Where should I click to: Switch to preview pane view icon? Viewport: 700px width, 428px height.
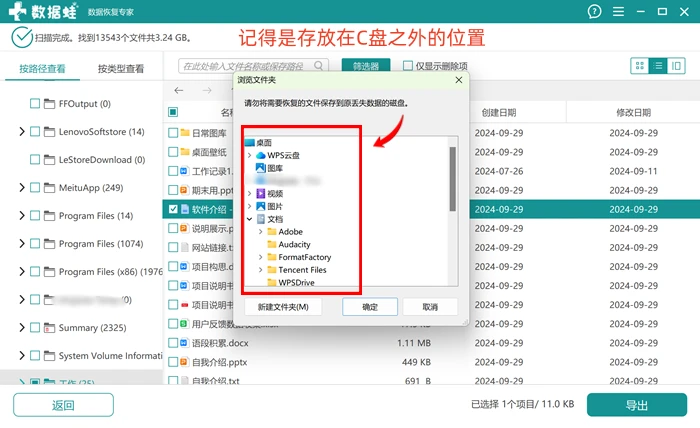[676, 66]
